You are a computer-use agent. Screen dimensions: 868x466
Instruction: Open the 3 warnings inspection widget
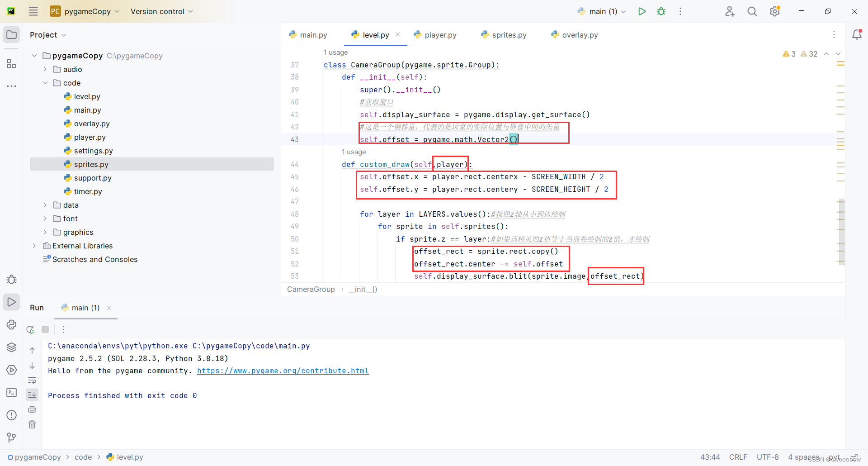coord(789,54)
